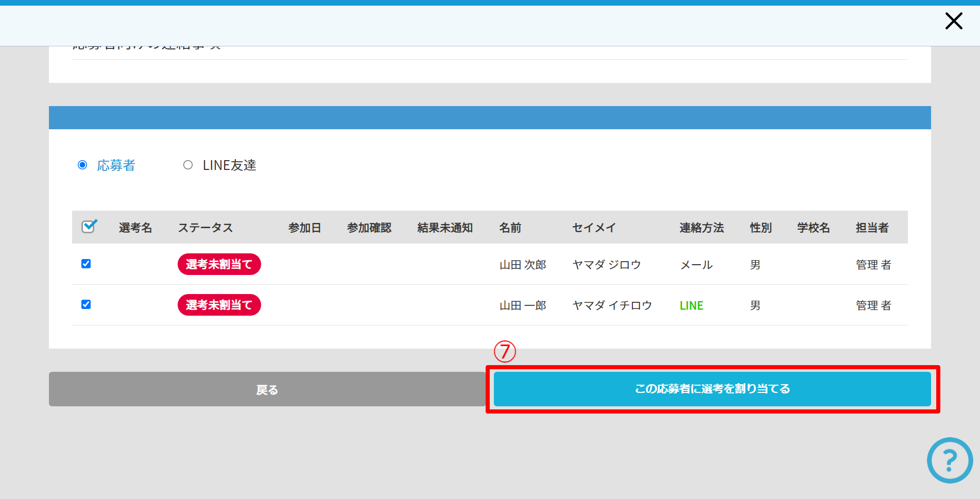Select the LINE友達 radio button
The height and width of the screenshot is (499, 980).
coord(188,165)
